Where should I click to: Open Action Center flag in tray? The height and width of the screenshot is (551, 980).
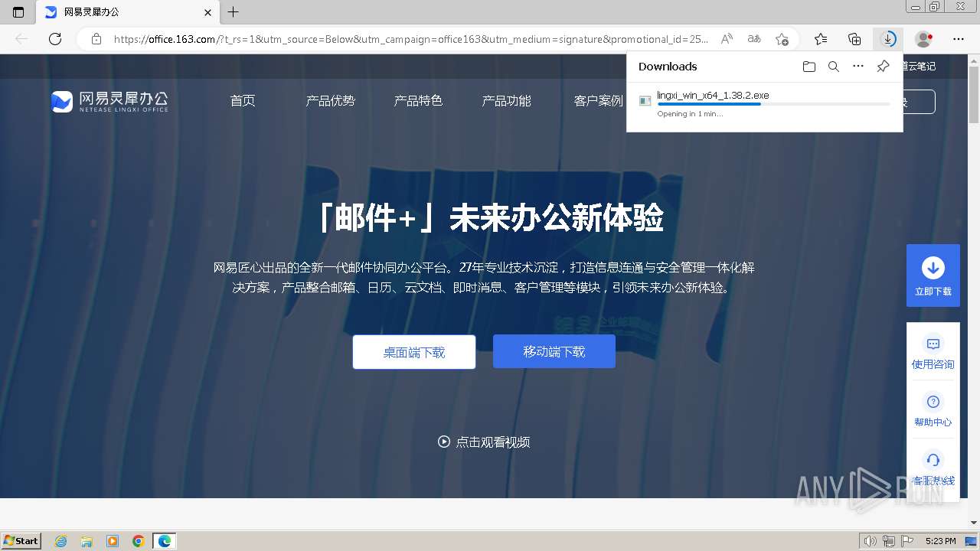click(906, 541)
